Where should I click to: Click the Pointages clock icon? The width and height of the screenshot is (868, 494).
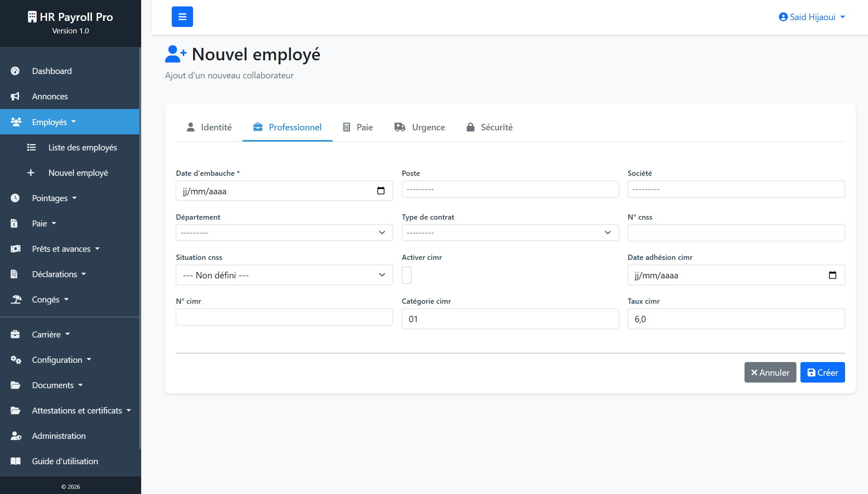[x=15, y=198]
